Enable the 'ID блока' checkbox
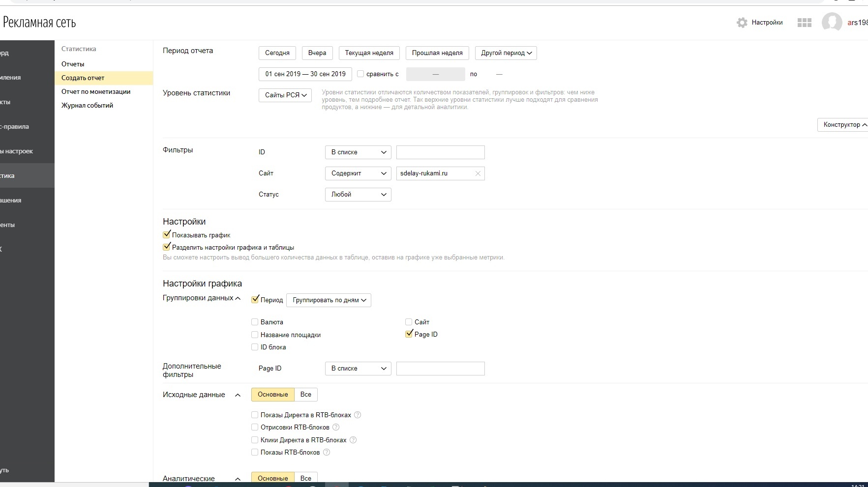The height and width of the screenshot is (487, 868). point(255,347)
